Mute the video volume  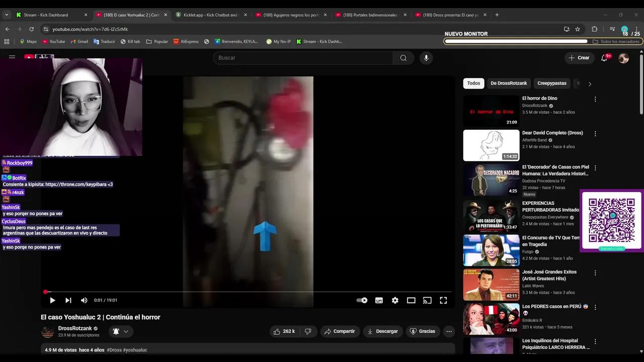tap(84, 300)
